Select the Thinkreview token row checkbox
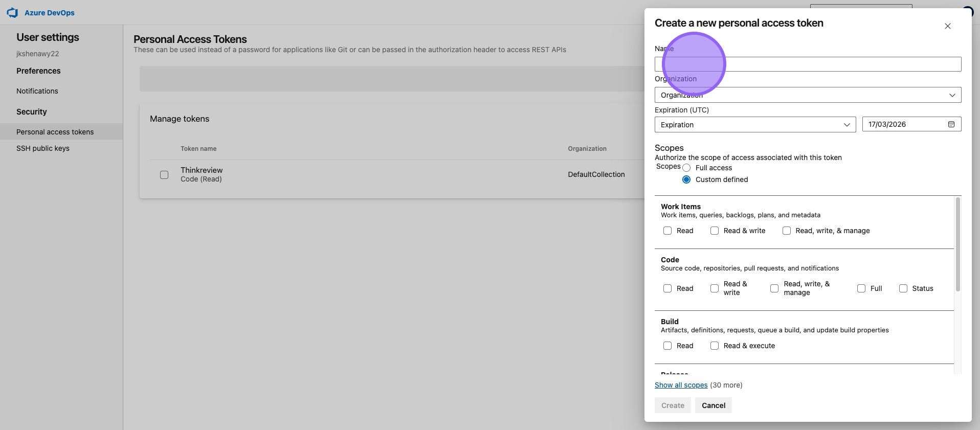Screen dimensions: 980x430 click(164, 175)
